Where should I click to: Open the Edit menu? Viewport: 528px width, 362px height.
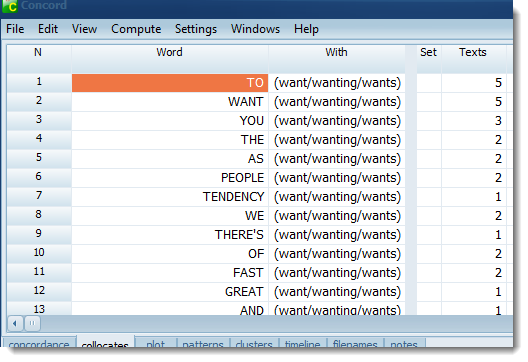click(x=48, y=29)
